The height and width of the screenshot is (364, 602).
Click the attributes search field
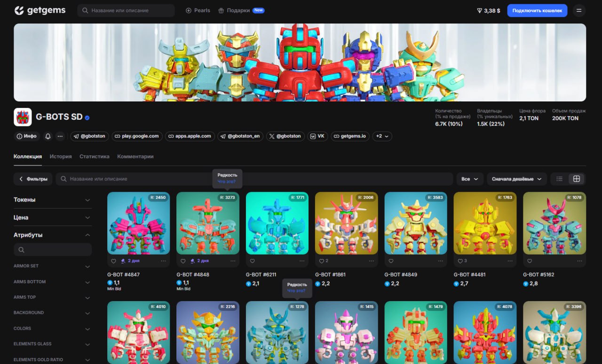(x=53, y=250)
